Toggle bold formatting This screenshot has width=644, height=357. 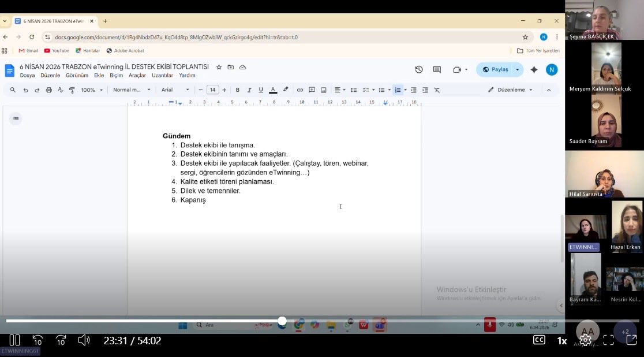click(237, 90)
